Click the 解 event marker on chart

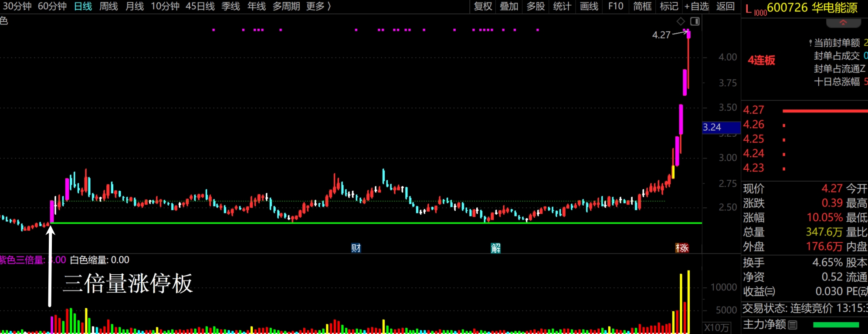495,248
